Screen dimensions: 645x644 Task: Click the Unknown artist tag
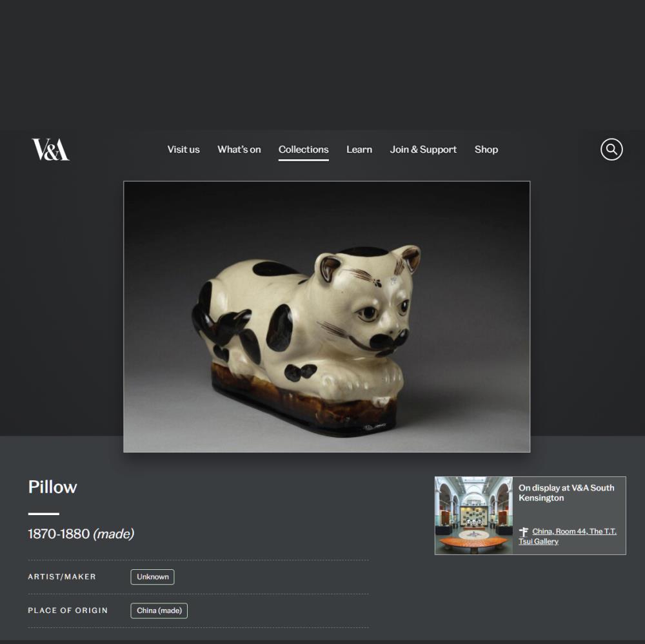pyautogui.click(x=153, y=576)
